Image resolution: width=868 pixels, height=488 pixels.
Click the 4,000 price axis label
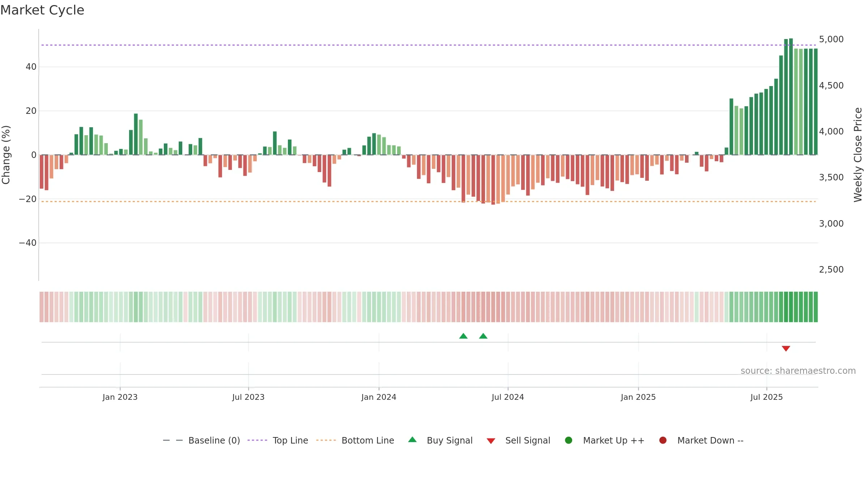click(x=831, y=131)
